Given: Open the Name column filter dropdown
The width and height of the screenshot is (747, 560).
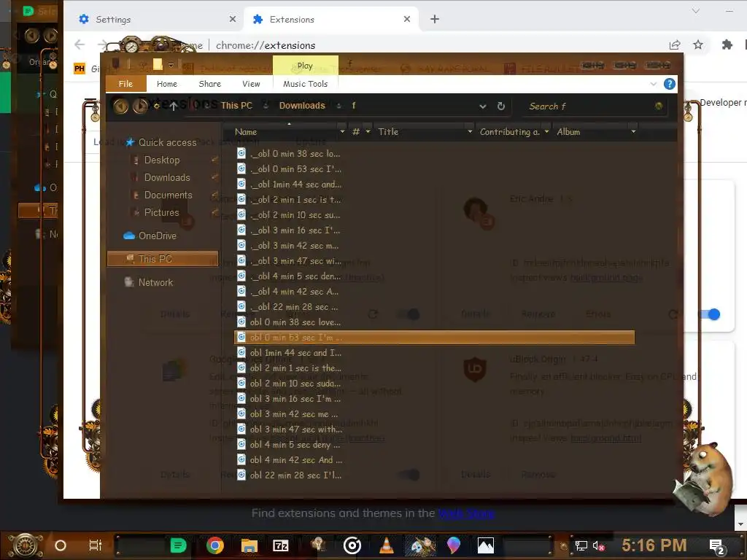Looking at the screenshot, I should click(x=342, y=131).
